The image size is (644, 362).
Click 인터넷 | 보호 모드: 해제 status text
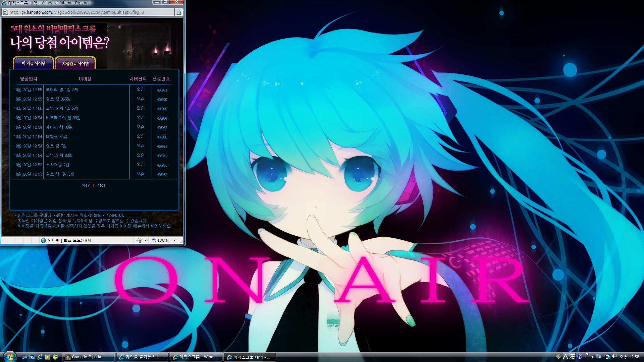point(69,240)
